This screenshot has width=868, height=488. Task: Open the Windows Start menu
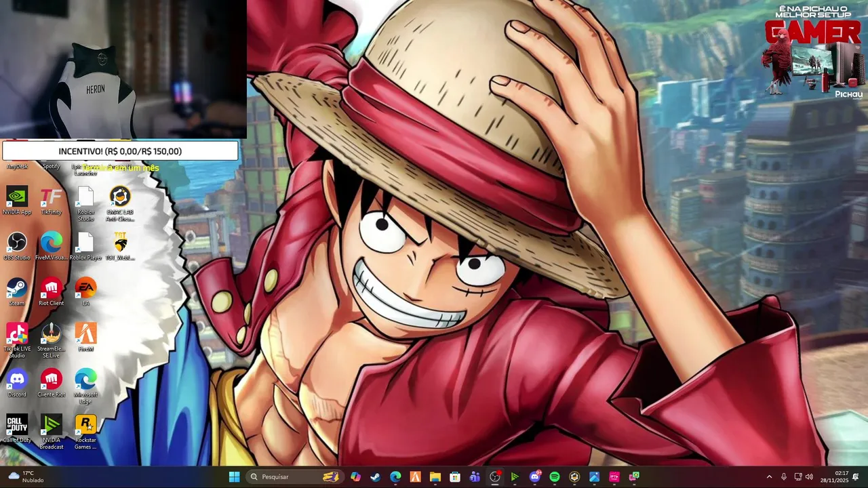click(x=234, y=476)
